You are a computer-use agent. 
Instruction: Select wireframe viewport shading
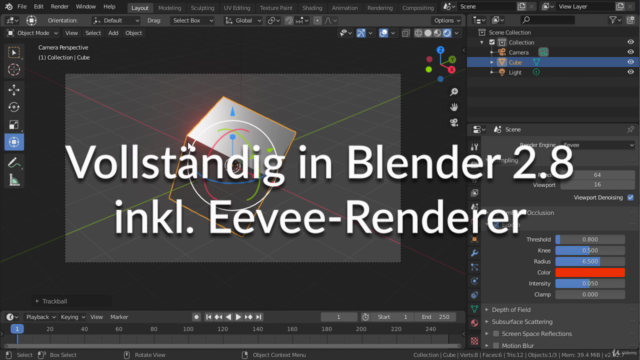[418, 33]
